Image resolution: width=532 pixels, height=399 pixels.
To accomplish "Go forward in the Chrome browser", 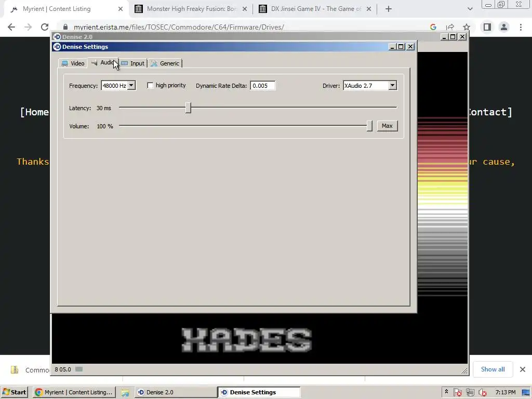I will 28,27.
